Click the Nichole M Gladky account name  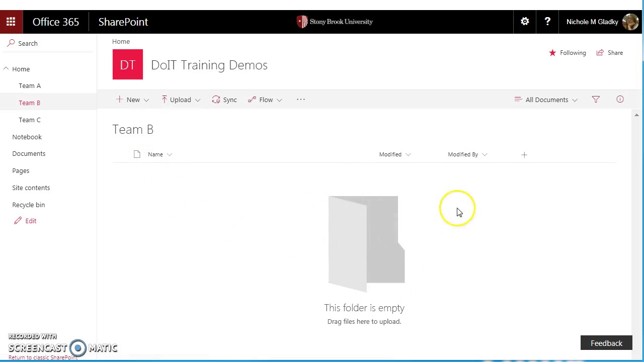592,22
